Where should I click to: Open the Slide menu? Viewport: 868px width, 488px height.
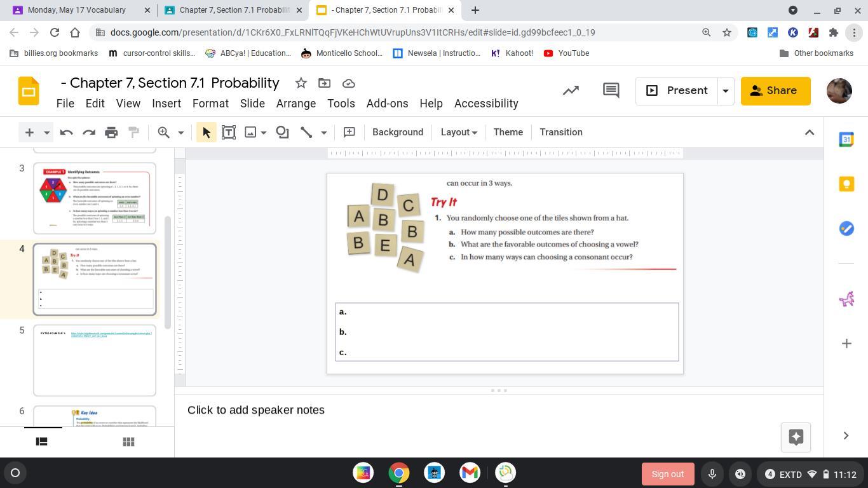(x=252, y=104)
